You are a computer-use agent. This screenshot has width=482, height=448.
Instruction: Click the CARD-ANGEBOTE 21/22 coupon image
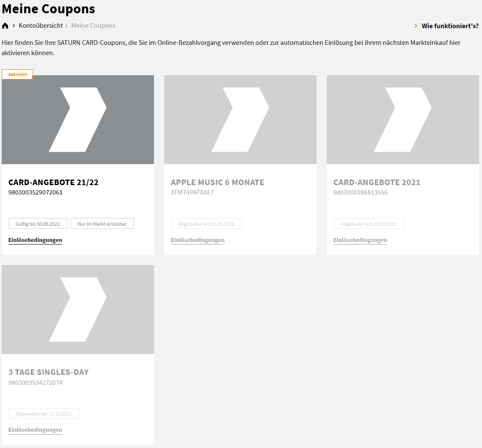(78, 120)
